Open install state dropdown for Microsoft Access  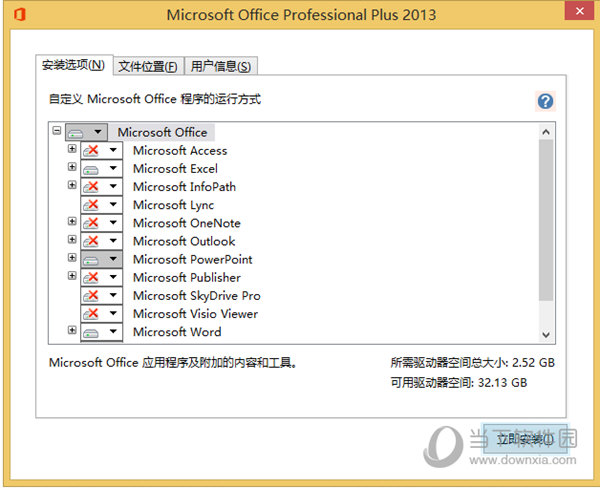coord(101,150)
